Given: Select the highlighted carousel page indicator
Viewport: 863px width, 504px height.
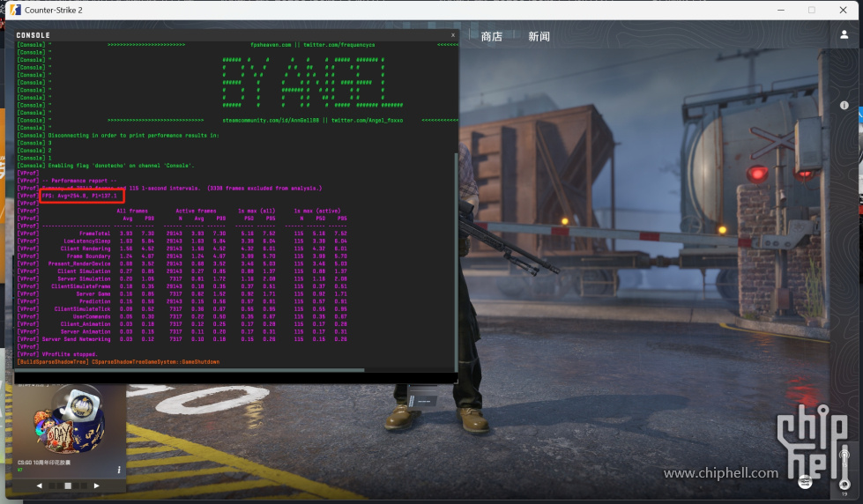Looking at the screenshot, I should tap(68, 485).
